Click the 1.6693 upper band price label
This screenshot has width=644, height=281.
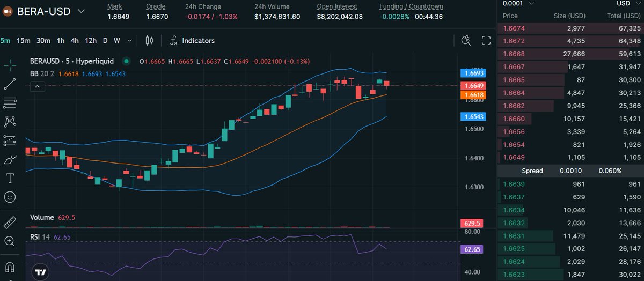pyautogui.click(x=473, y=72)
